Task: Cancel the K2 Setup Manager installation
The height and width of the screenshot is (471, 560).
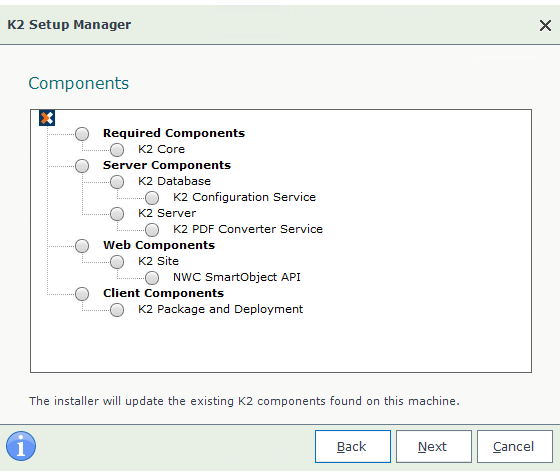Action: (515, 446)
